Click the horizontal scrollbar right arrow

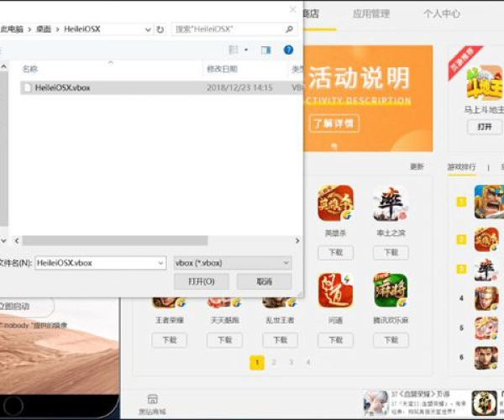pos(297,240)
